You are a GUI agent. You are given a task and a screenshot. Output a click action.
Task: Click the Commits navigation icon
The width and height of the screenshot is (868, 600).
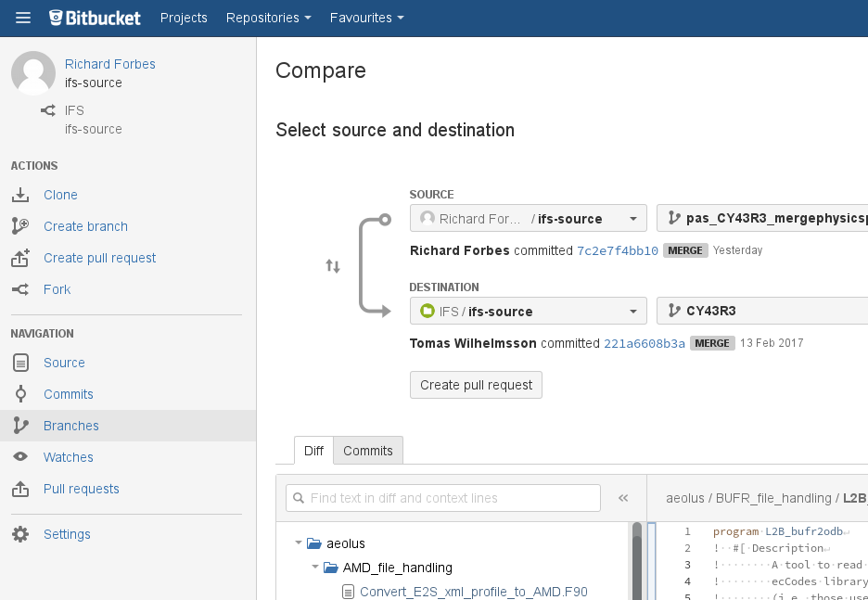coord(20,394)
